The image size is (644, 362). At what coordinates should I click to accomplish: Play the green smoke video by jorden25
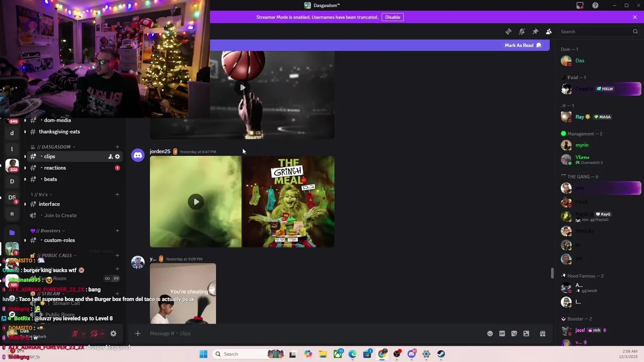point(196,202)
